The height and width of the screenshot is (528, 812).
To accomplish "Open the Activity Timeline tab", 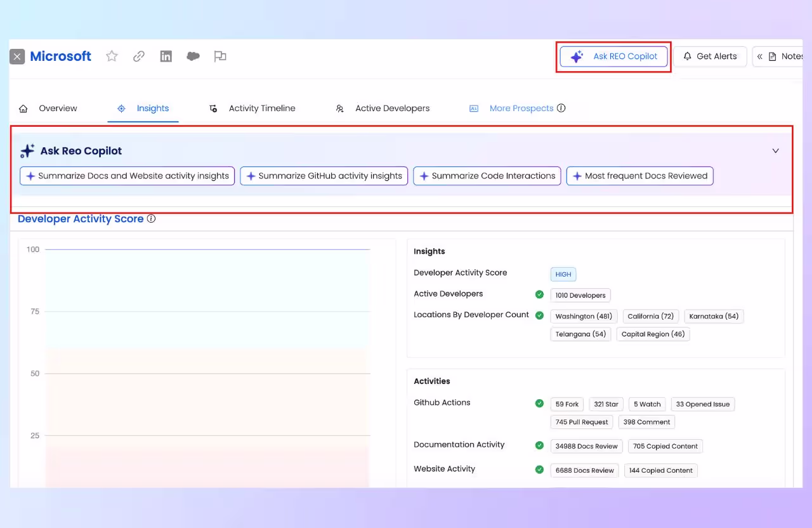I will click(x=252, y=109).
